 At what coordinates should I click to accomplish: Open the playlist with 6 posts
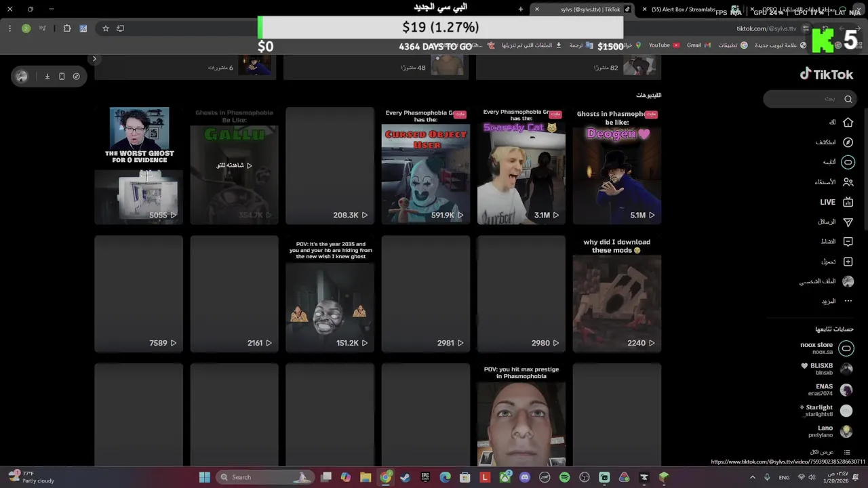coord(185,67)
